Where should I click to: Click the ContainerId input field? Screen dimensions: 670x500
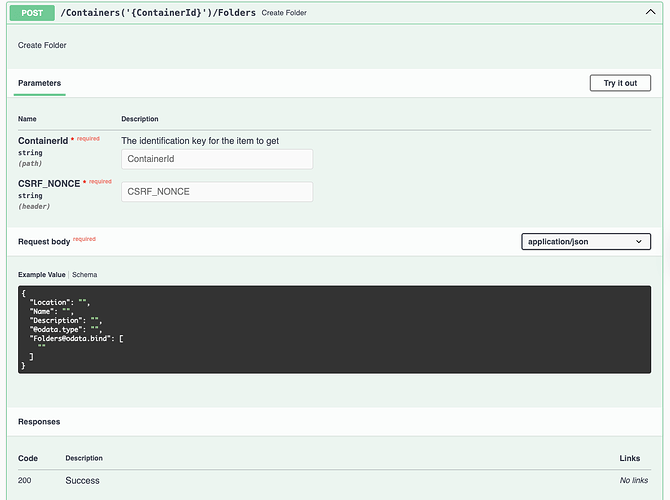pyautogui.click(x=217, y=159)
